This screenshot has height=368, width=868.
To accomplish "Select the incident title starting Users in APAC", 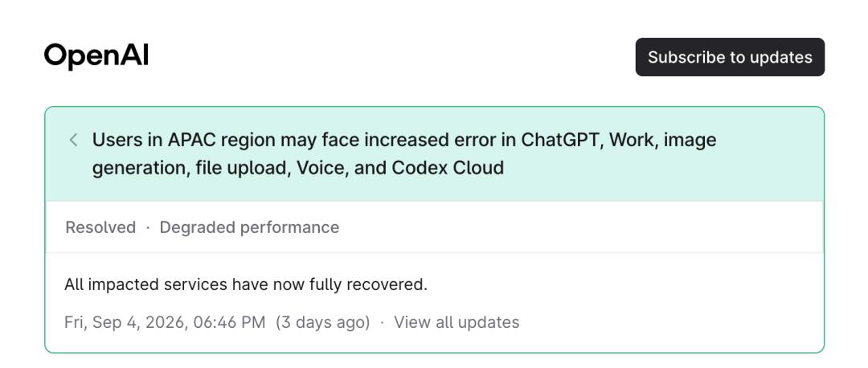I will pos(404,153).
